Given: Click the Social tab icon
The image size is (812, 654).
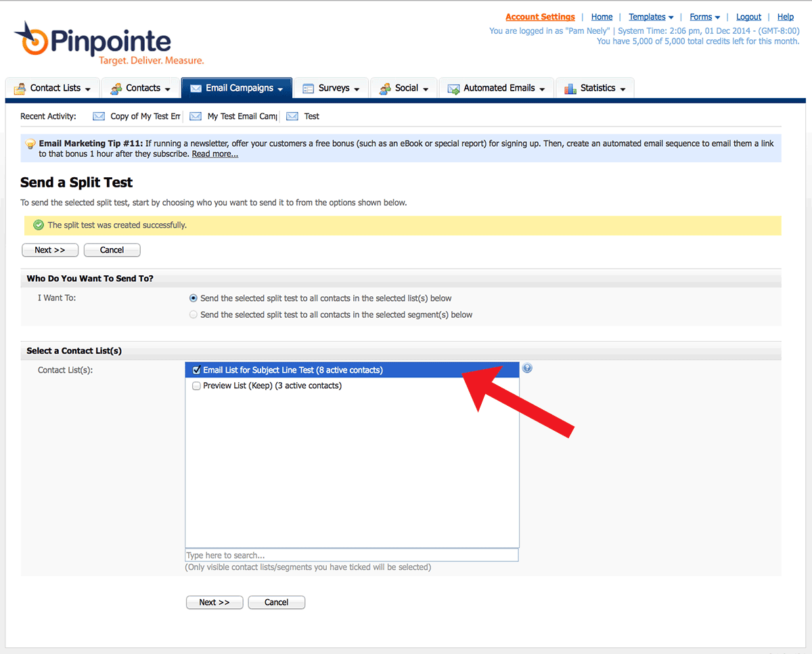Looking at the screenshot, I should click(385, 89).
